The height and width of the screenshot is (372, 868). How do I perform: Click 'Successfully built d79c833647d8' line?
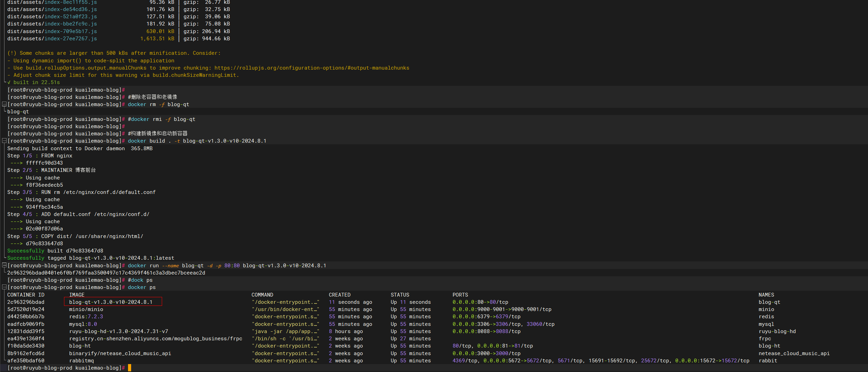click(55, 251)
